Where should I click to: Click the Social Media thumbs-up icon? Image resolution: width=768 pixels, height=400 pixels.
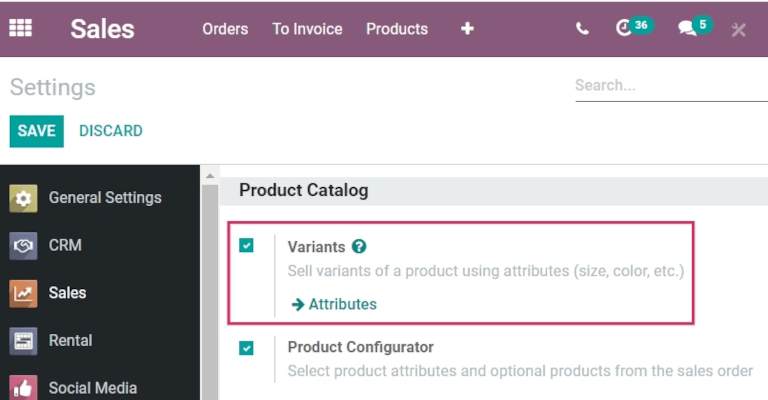tap(24, 388)
